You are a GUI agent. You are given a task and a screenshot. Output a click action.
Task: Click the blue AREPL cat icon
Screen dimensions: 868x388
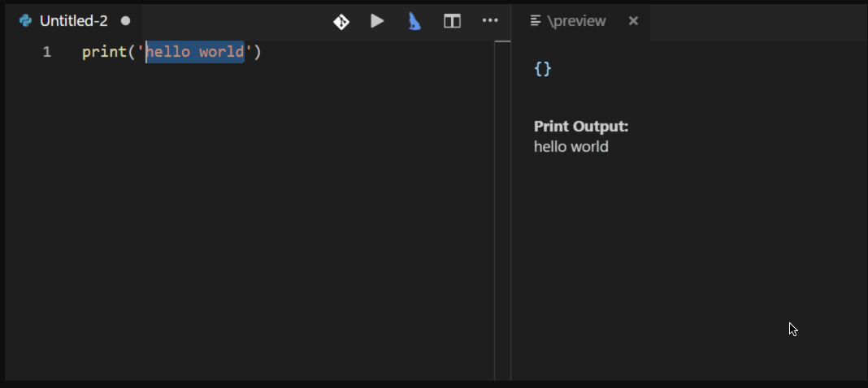[414, 21]
